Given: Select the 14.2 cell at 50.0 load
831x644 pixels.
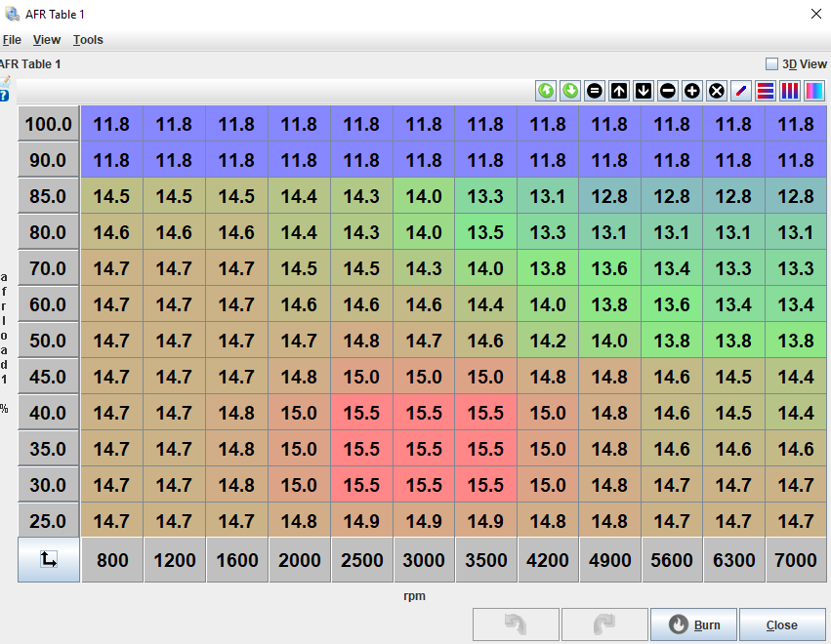Looking at the screenshot, I should [548, 341].
